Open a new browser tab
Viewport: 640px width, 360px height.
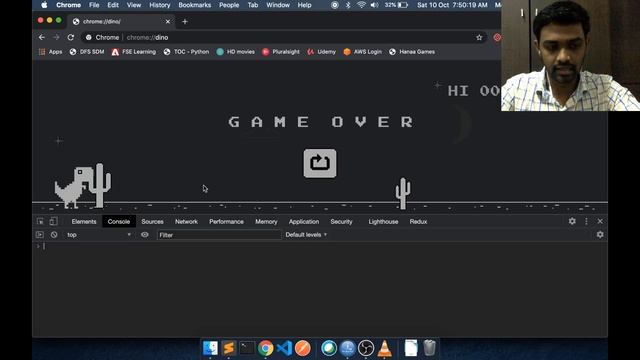185,22
